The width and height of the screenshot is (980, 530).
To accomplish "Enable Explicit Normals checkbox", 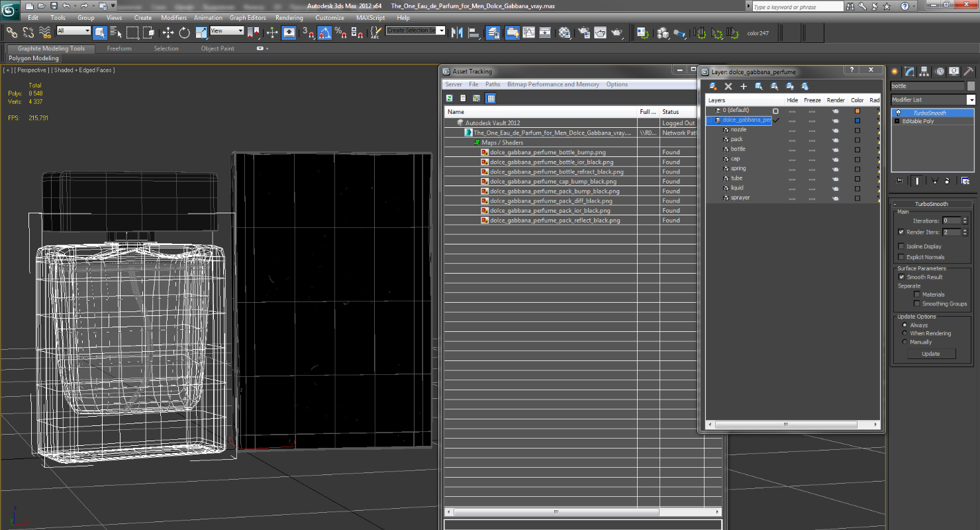I will (901, 257).
